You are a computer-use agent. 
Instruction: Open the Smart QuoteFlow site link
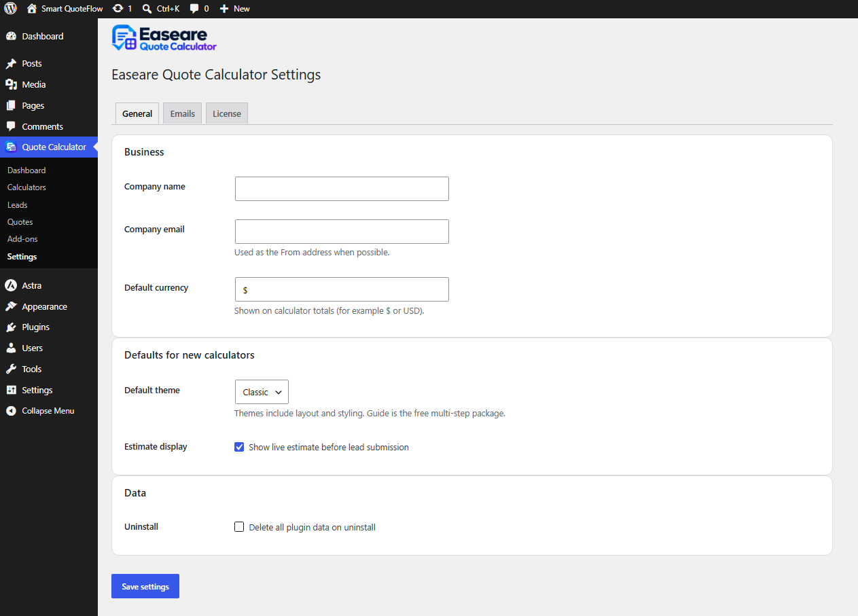pos(72,9)
